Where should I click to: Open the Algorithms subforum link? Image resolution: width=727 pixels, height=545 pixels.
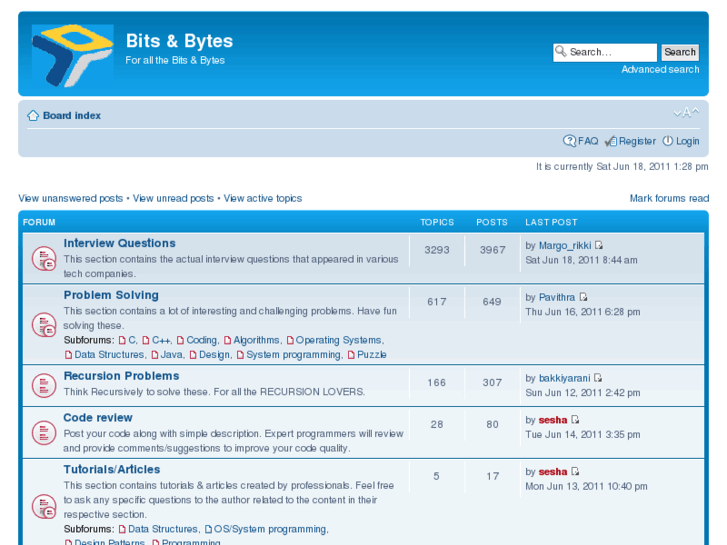pyautogui.click(x=256, y=340)
